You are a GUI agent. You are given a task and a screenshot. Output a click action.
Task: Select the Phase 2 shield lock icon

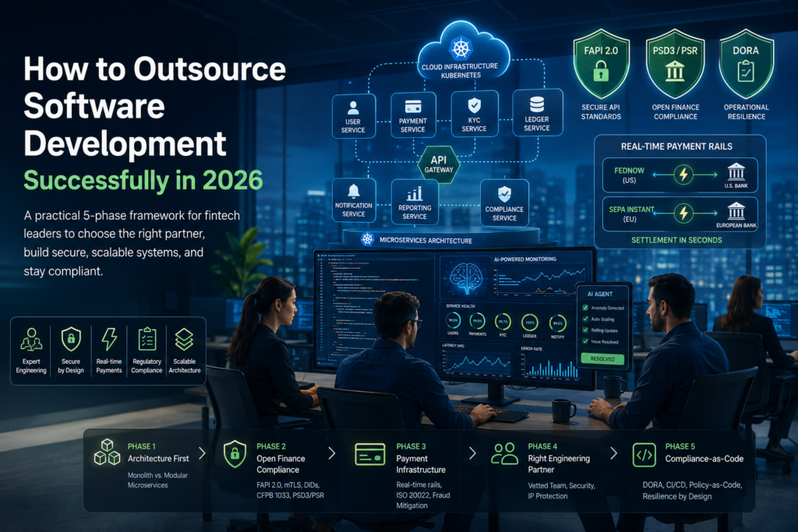(235, 453)
